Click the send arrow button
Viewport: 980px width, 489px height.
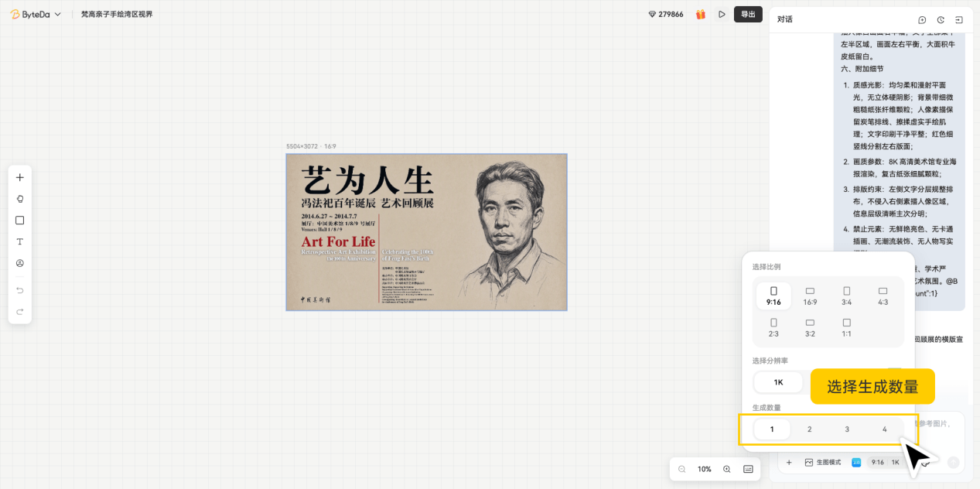pyautogui.click(x=953, y=463)
